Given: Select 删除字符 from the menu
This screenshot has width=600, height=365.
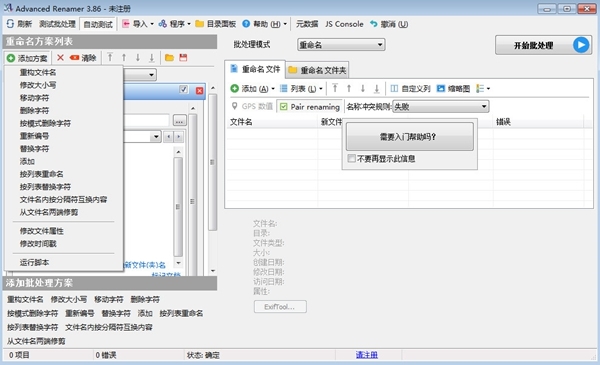Looking at the screenshot, I should point(64,111).
